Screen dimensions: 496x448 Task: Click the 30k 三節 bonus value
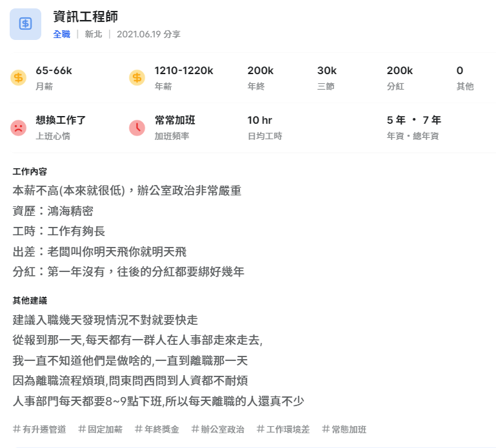[x=327, y=70]
